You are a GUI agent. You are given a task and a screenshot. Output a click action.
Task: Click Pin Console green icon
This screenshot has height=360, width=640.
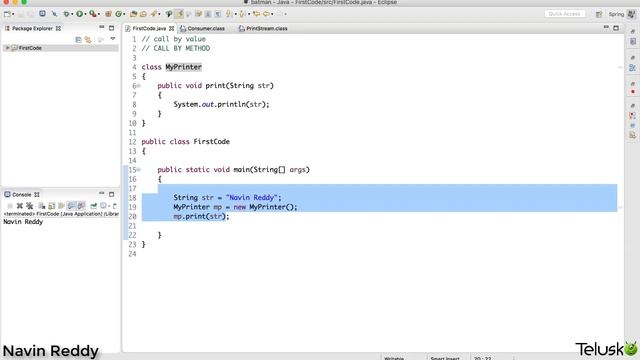(x=93, y=206)
